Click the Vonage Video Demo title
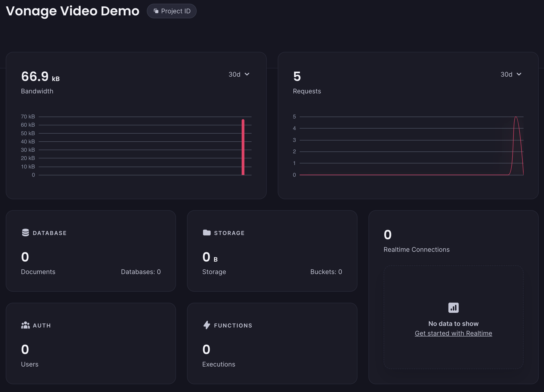This screenshot has height=392, width=544. pos(72,11)
